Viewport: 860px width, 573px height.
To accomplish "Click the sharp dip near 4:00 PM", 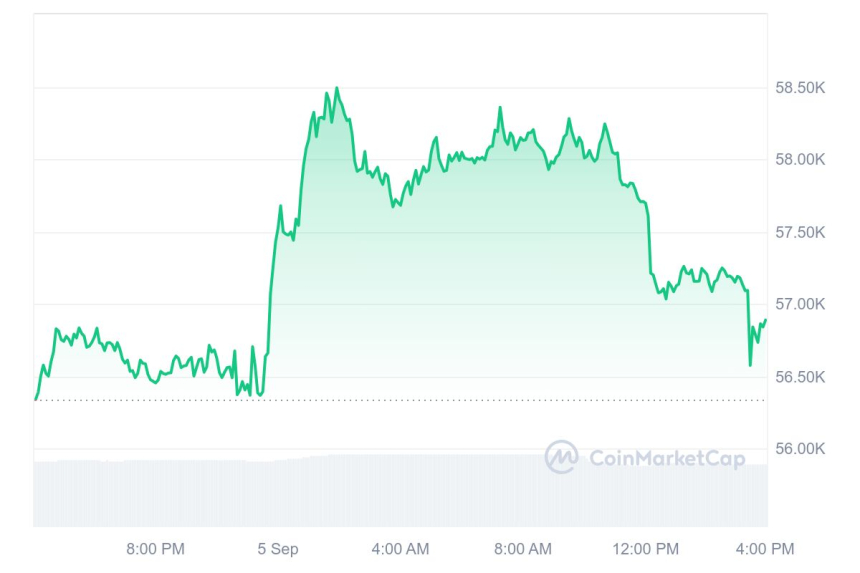I will click(x=750, y=364).
